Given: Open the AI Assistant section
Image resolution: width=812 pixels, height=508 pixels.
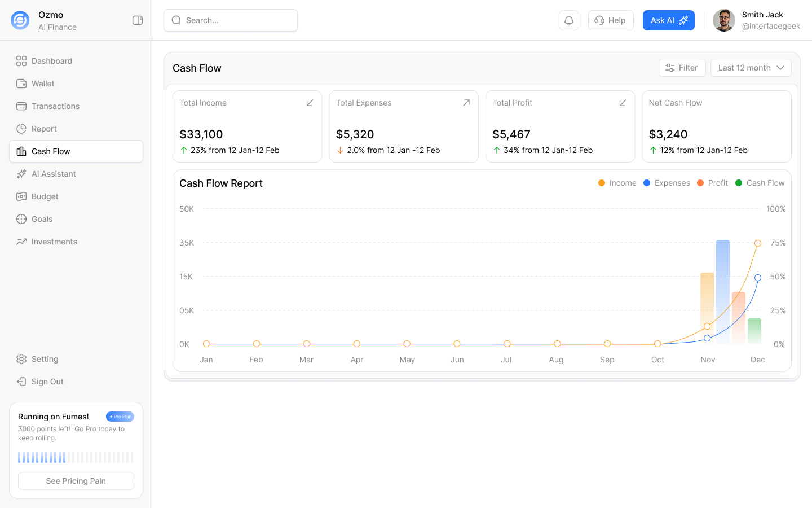Looking at the screenshot, I should tap(54, 174).
